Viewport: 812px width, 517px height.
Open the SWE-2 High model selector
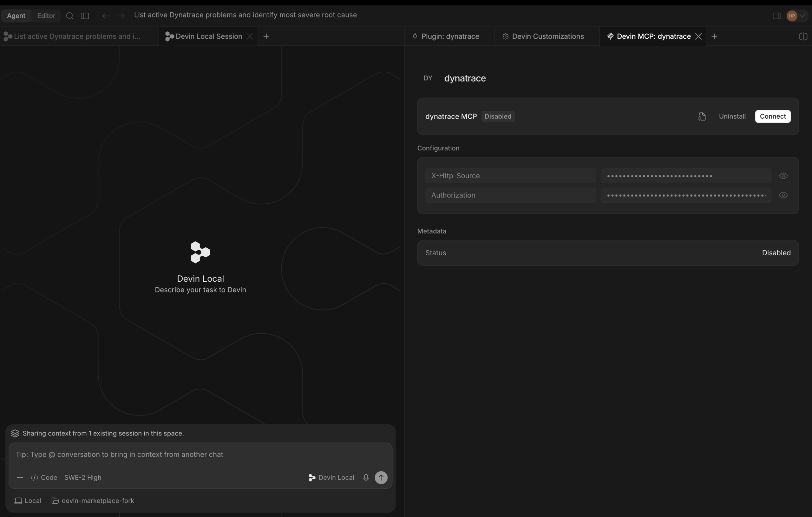point(82,478)
